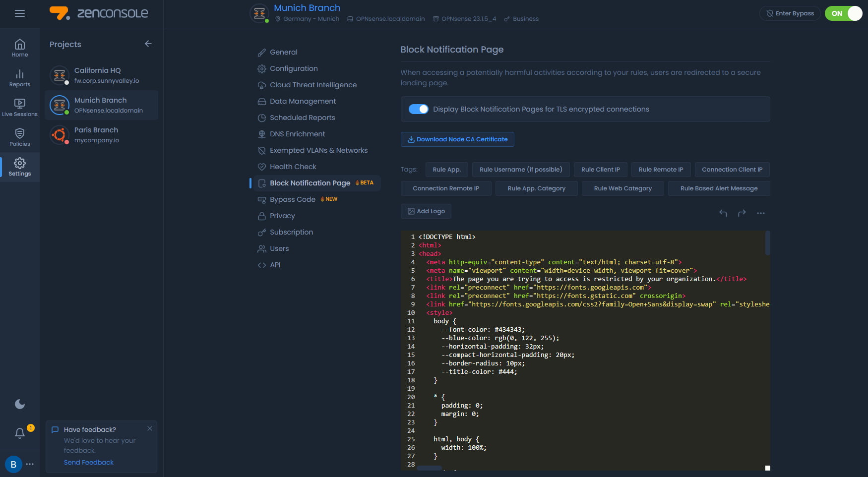The width and height of the screenshot is (868, 477).
Task: Click Send Feedback link
Action: pyautogui.click(x=89, y=462)
